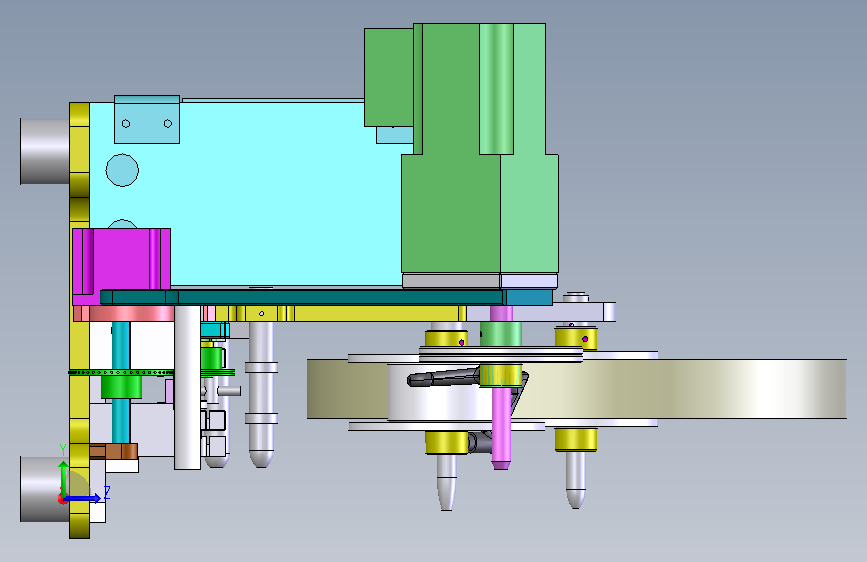Select the pink vertical pin under the disc
867x562 pixels.
pyautogui.click(x=502, y=427)
